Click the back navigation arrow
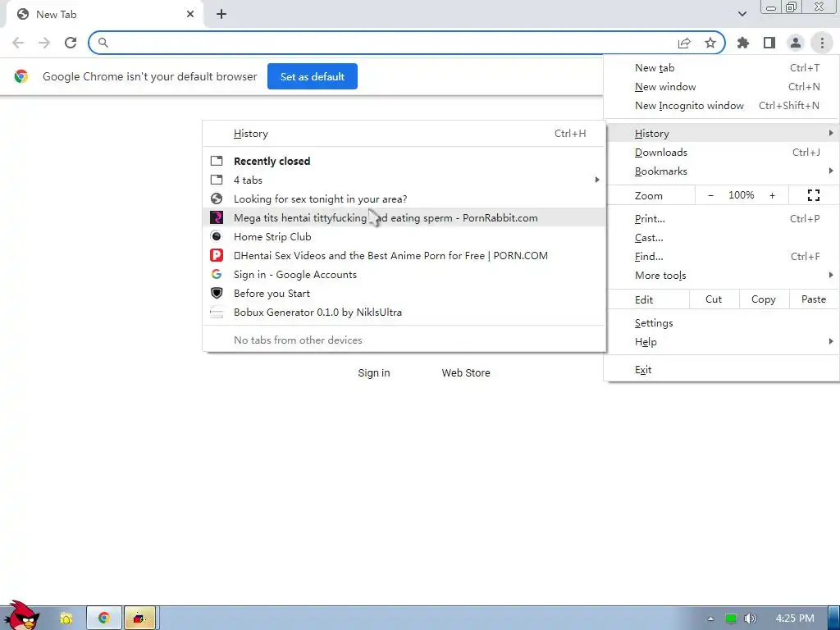This screenshot has height=630, width=840. pos(18,43)
